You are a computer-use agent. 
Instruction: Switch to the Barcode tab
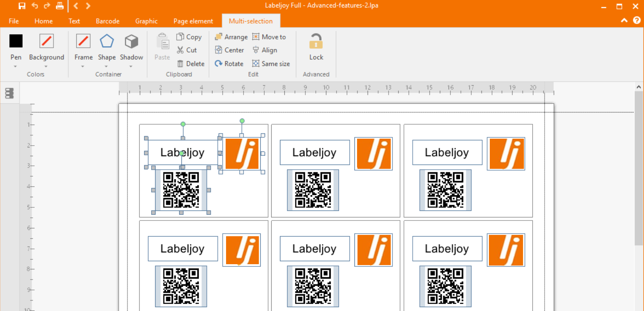point(107,21)
